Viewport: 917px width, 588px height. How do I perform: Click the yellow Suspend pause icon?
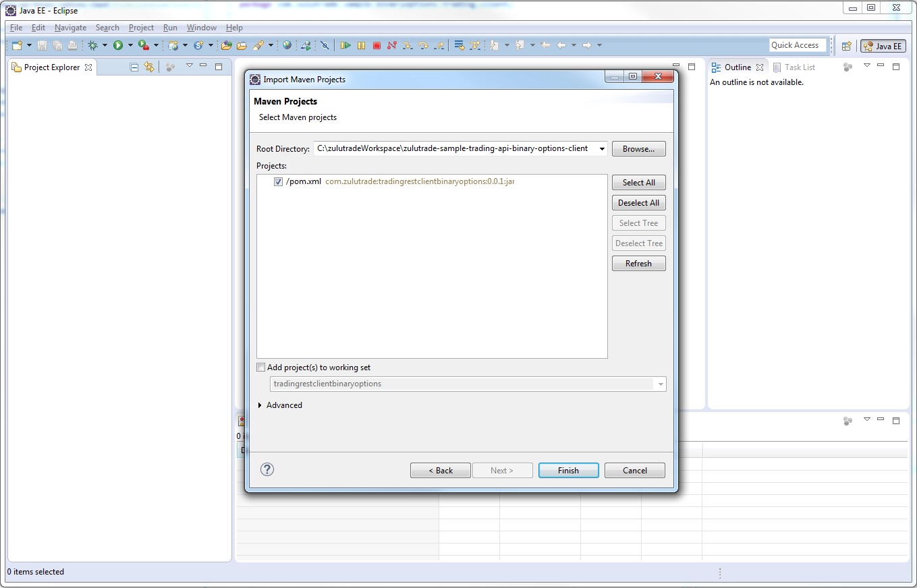(361, 46)
